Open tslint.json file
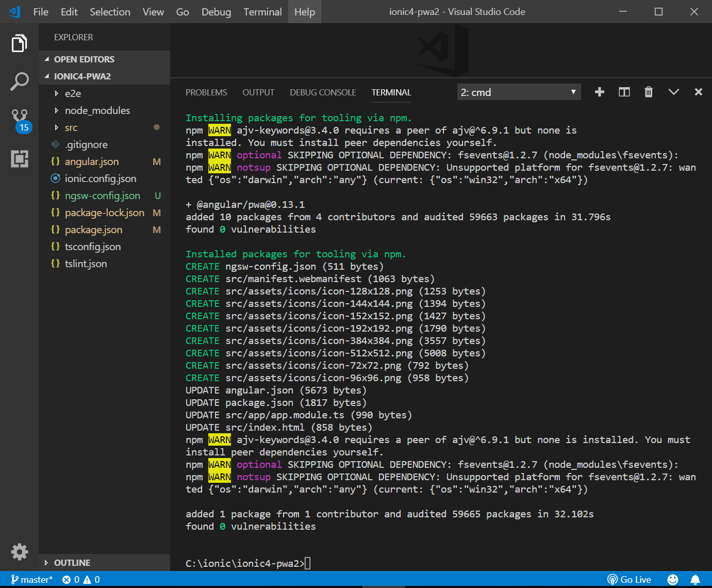This screenshot has width=712, height=588. [104, 264]
